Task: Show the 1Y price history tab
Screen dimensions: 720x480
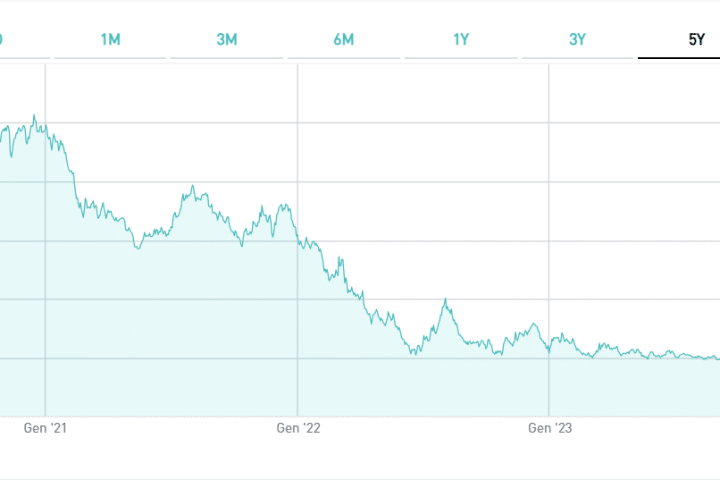Action: tap(461, 39)
